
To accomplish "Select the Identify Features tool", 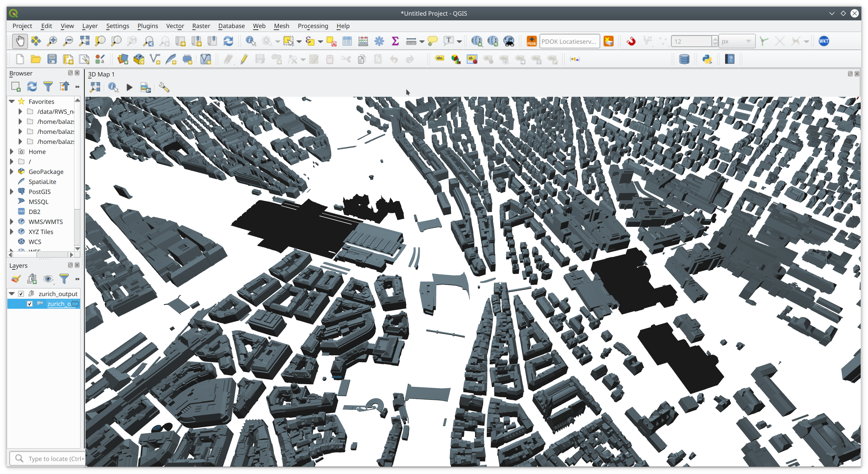I will [250, 41].
